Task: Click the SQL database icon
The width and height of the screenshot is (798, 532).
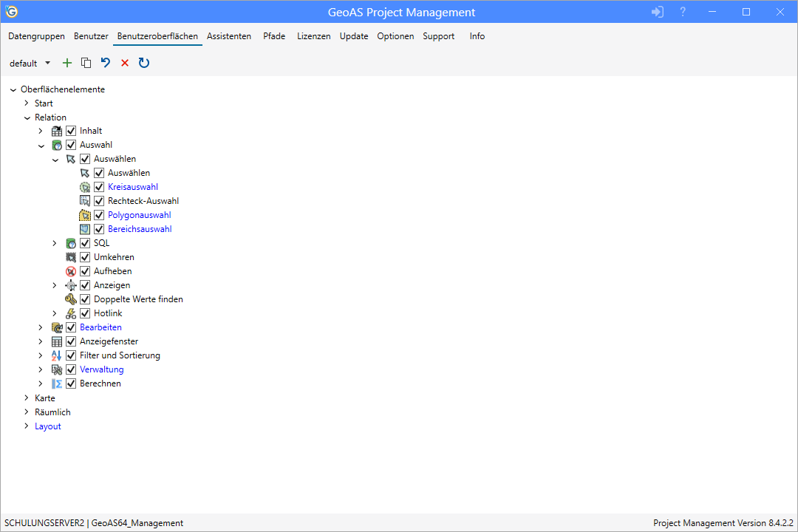Action: [71, 243]
